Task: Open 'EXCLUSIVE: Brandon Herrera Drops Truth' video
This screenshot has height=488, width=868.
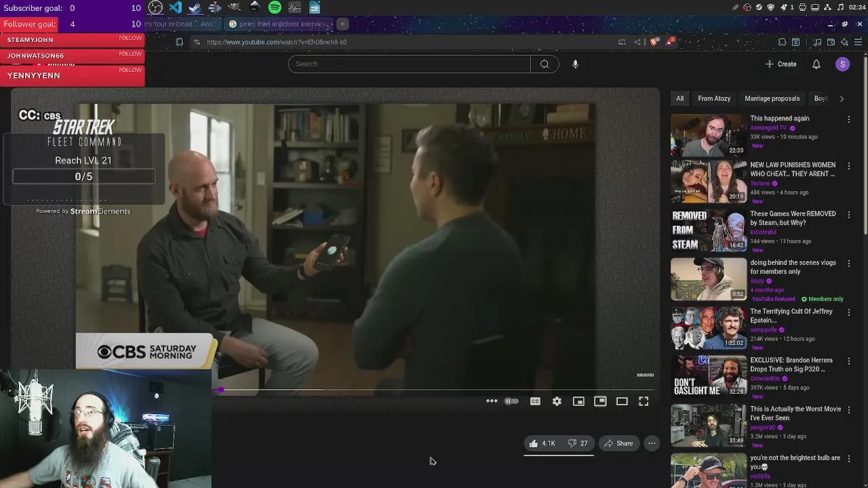Action: (708, 376)
